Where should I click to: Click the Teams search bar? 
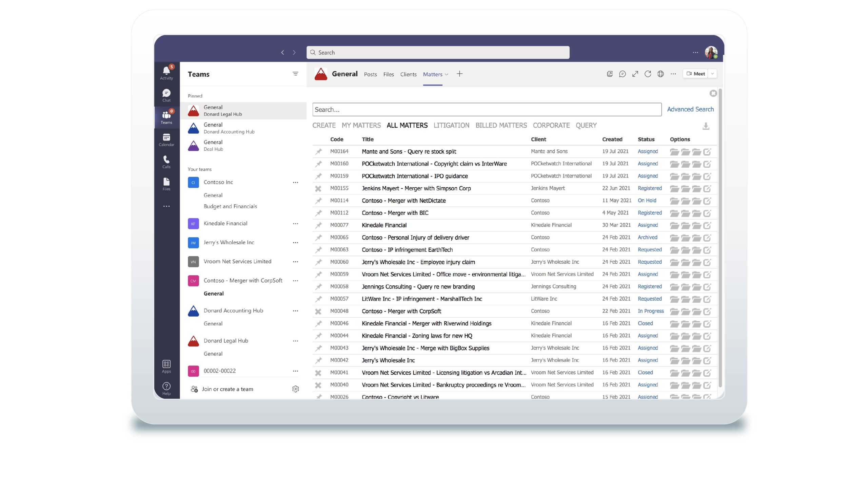(438, 53)
